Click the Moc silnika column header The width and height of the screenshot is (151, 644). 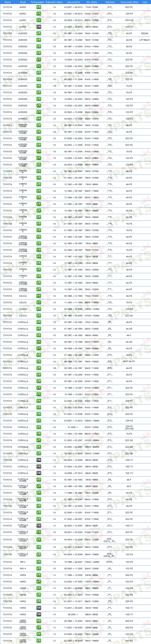point(92,2)
